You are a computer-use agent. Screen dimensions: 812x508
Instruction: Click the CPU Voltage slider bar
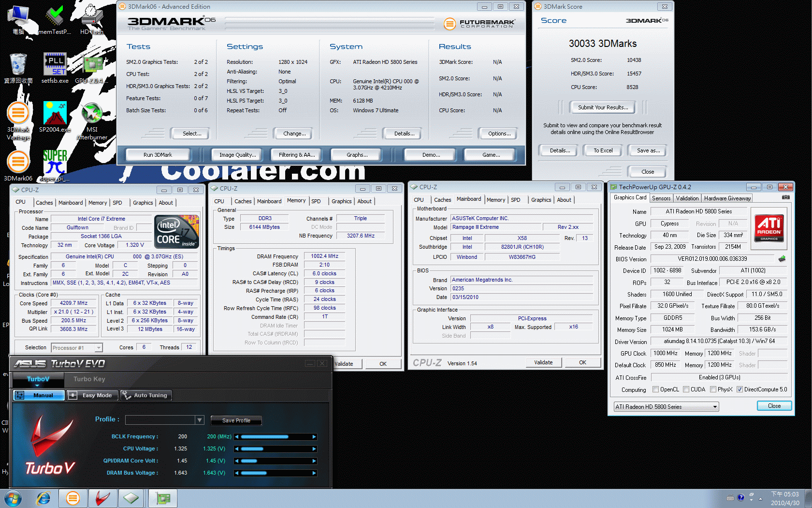[276, 449]
